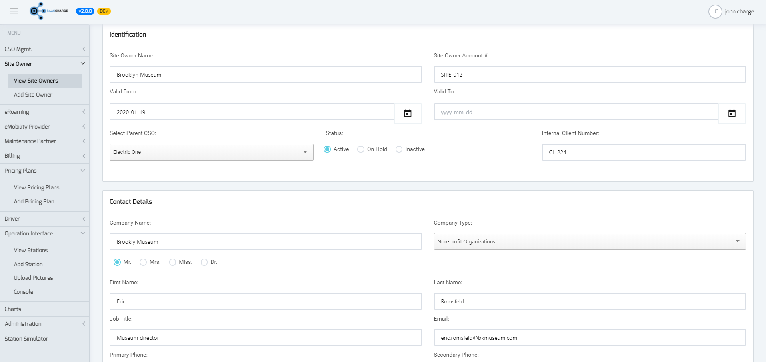Expand the Maintenance Partner sidebar section
766x362 pixels.
(x=44, y=141)
